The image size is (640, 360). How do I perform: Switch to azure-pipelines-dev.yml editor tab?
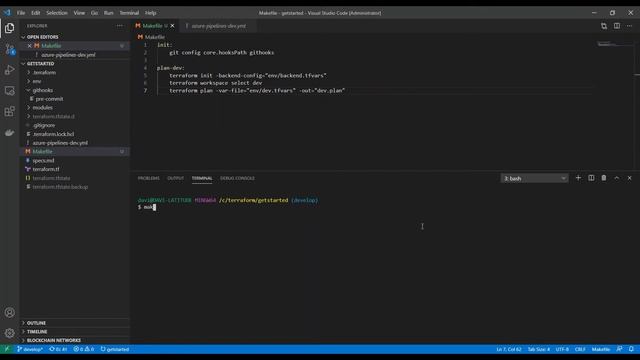(219, 26)
